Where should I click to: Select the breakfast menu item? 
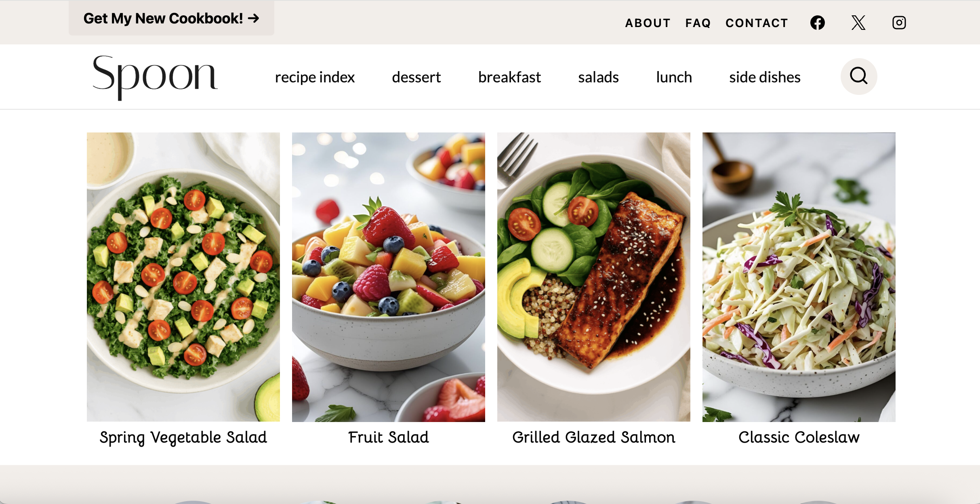pyautogui.click(x=509, y=77)
